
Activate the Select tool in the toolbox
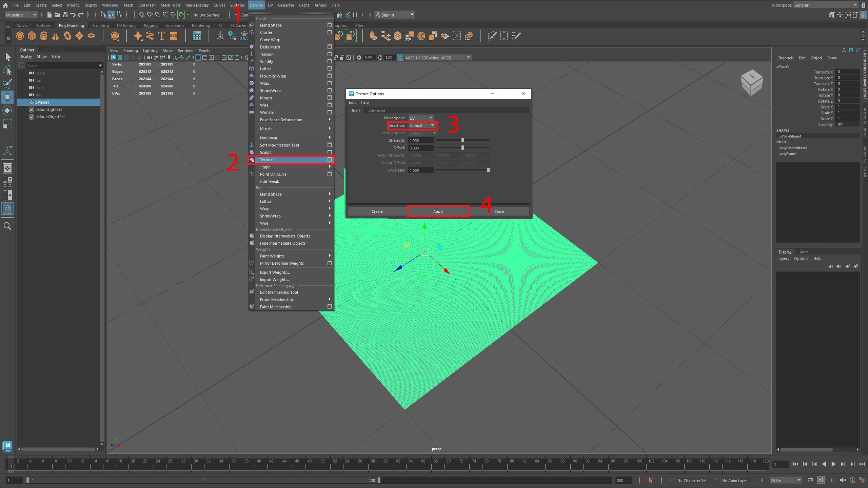point(7,57)
